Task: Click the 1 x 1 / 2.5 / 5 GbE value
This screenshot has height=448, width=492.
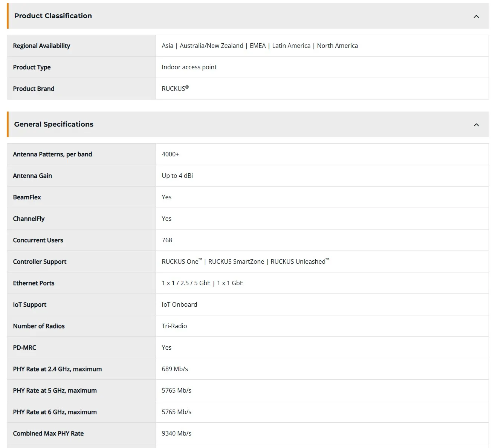Action: coord(203,283)
